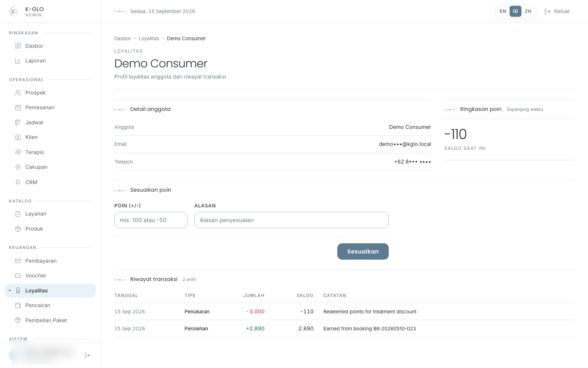Select the Terapis sparkle icon
The width and height of the screenshot is (588, 368).
[x=18, y=152]
